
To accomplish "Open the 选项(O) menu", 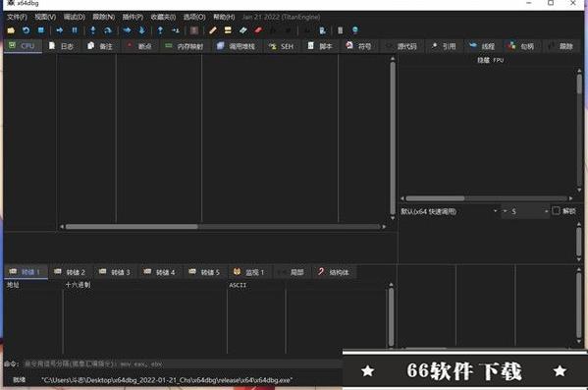I will coord(194,17).
